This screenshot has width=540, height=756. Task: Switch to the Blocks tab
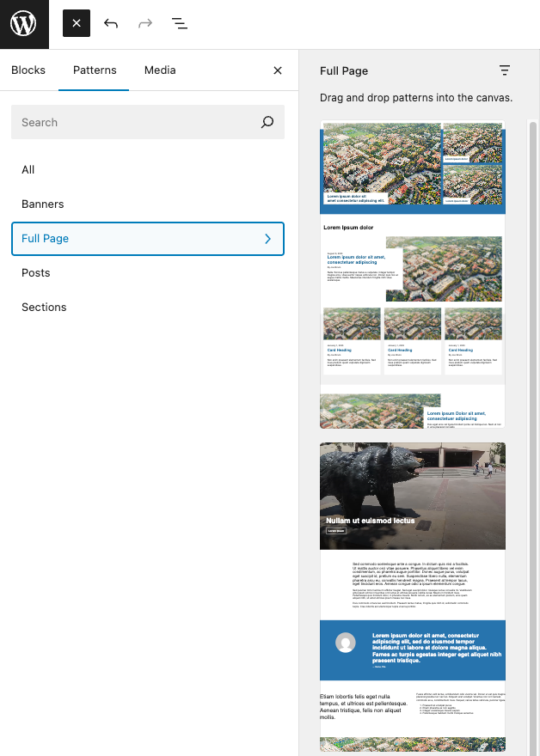[28, 70]
